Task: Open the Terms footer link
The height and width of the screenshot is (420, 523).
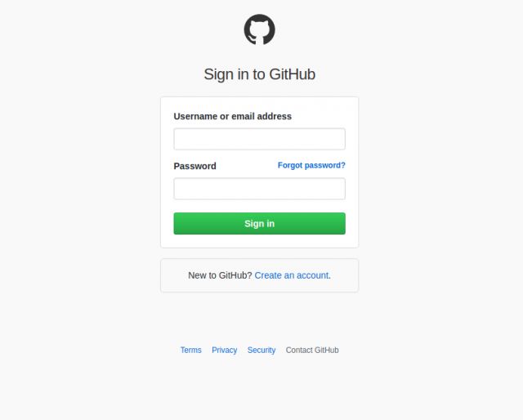Action: click(190, 350)
